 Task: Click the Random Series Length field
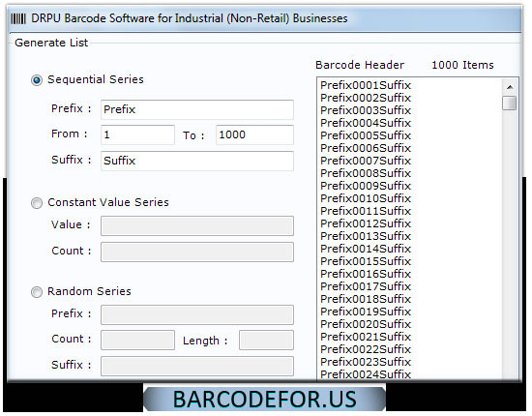(266, 340)
